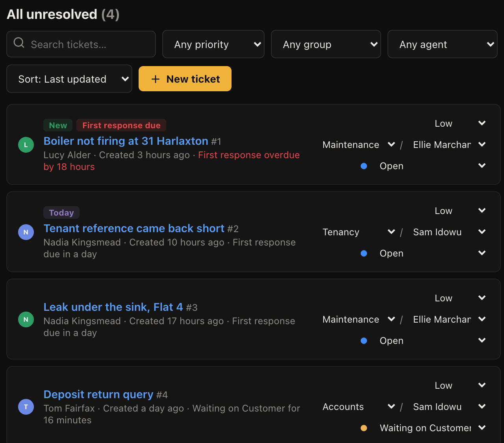Change priority on Tenant reference ticket #2
Viewport: 504px width, 443px height.
click(x=460, y=211)
